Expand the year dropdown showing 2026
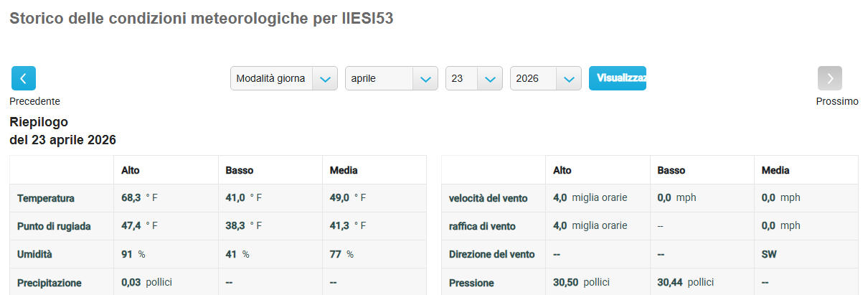 [545, 78]
